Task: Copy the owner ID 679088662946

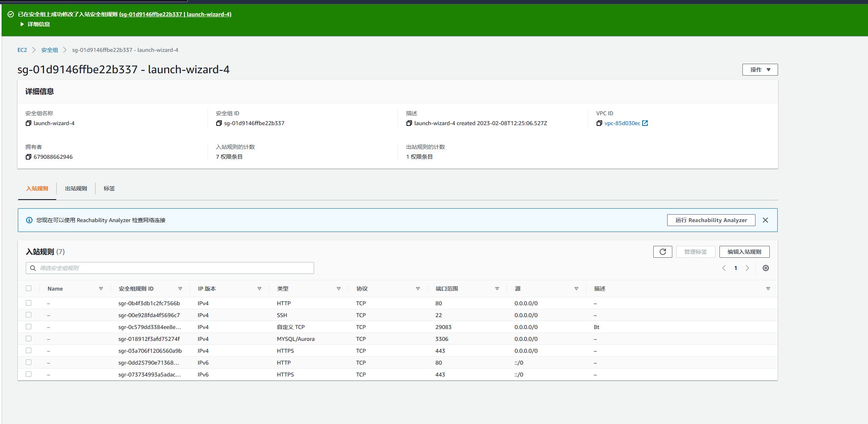Action: point(28,157)
